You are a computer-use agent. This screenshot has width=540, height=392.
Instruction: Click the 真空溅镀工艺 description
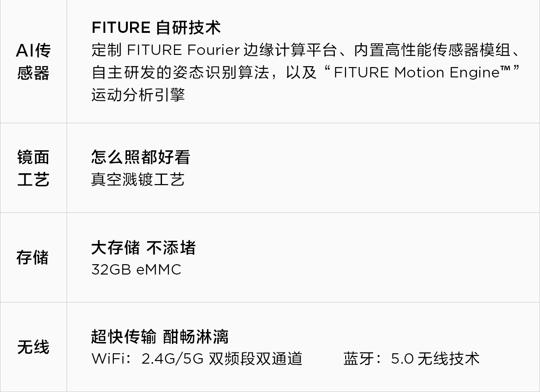(138, 180)
